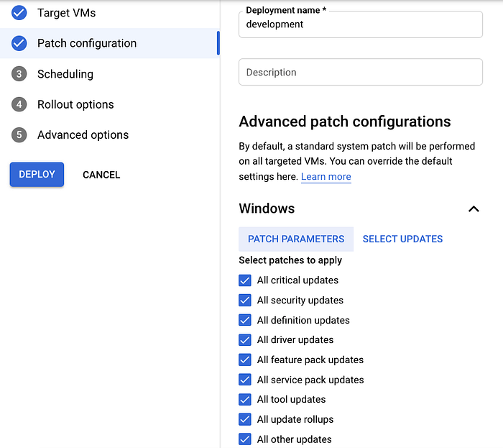Switch to the Select Updates tab
The height and width of the screenshot is (448, 503).
coord(402,239)
